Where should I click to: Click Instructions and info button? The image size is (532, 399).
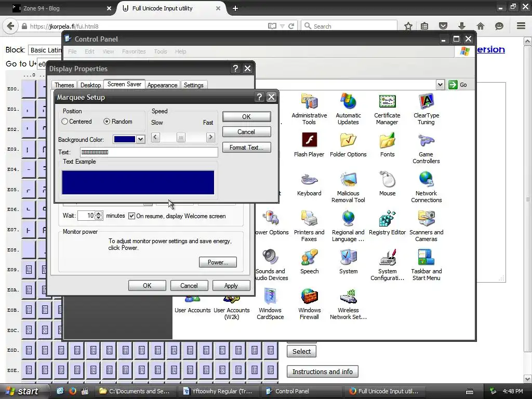[x=322, y=372]
